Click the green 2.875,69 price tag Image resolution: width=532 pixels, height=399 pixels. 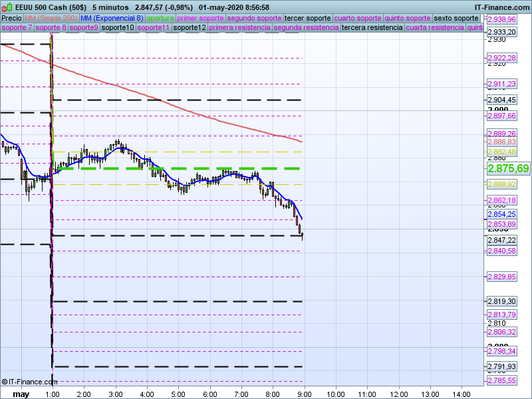508,168
